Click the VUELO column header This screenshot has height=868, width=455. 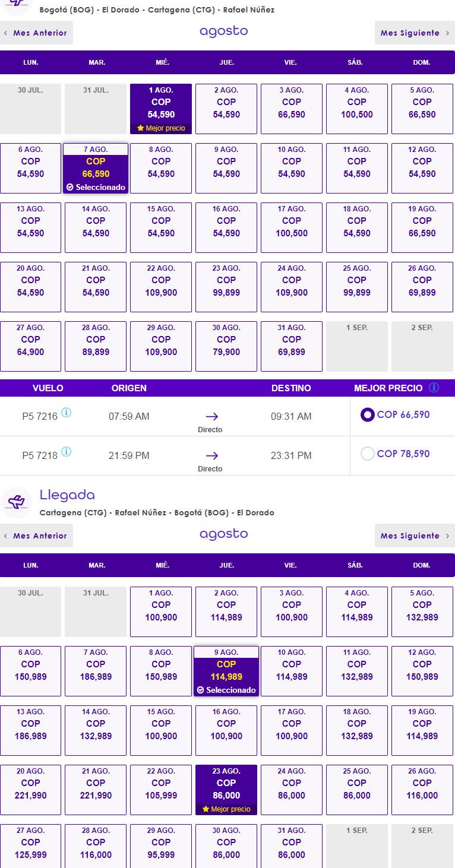[48, 388]
